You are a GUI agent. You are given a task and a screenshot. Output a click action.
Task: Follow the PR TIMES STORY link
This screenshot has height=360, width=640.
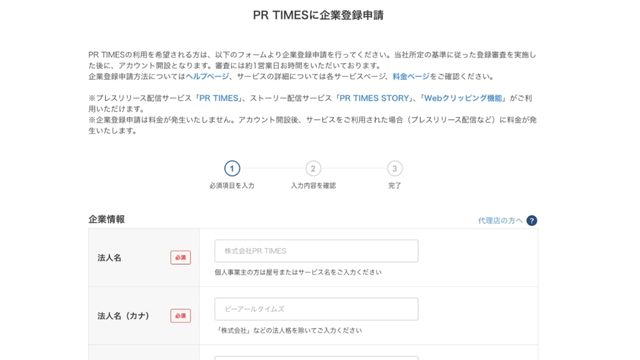point(374,98)
